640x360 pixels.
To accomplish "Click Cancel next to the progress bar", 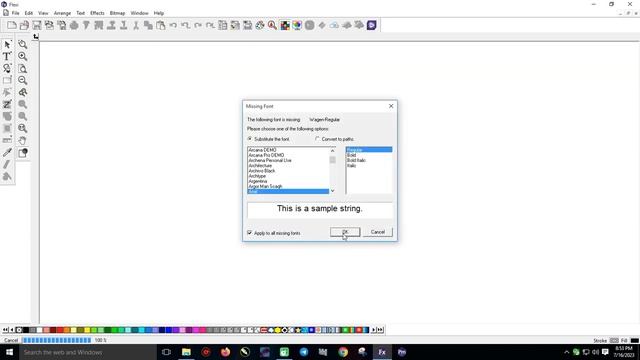I will 11,340.
